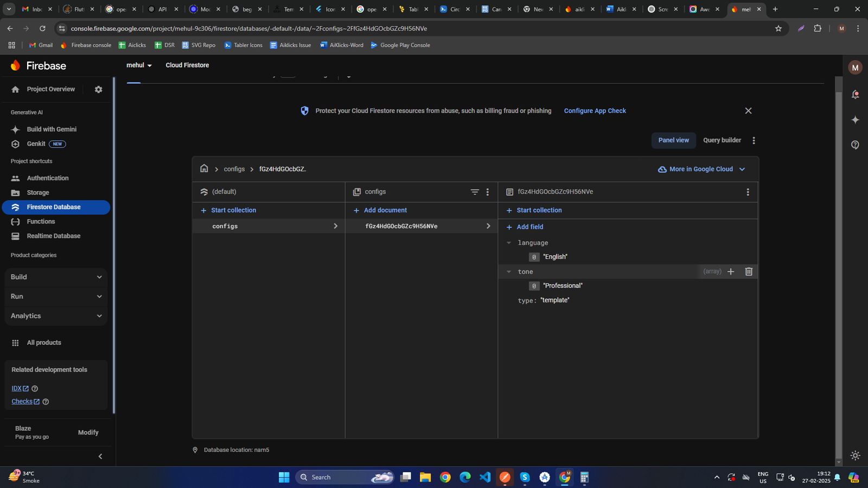
Task: Expand More in Google Cloud menu
Action: tap(701, 169)
